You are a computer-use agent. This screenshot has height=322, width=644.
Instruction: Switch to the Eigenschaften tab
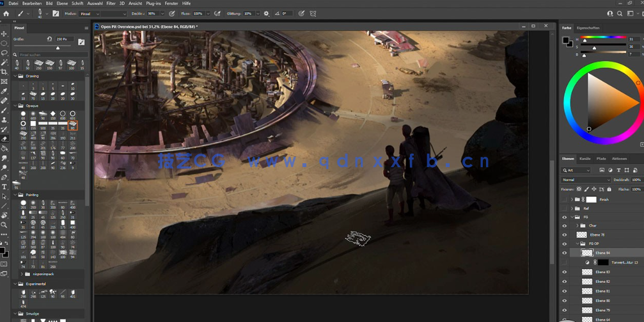coord(588,28)
